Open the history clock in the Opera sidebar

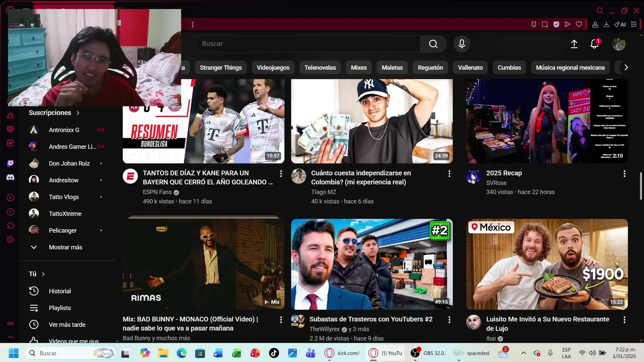tap(10, 212)
